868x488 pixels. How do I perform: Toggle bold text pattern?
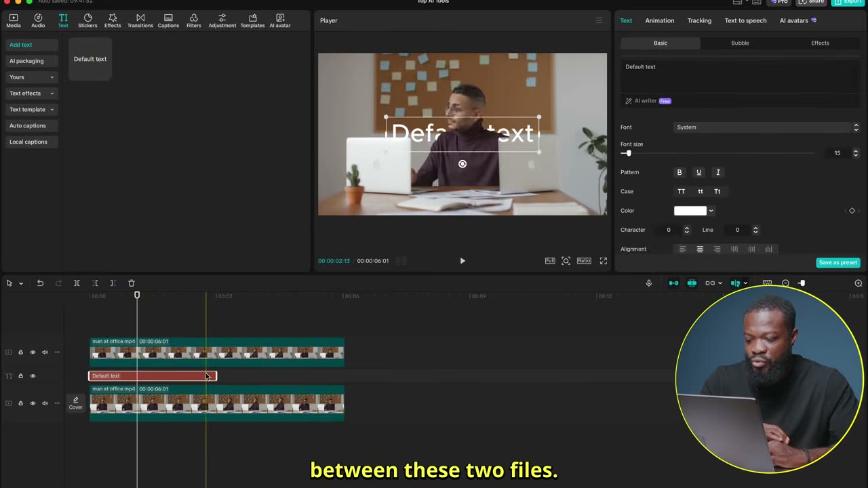(679, 172)
